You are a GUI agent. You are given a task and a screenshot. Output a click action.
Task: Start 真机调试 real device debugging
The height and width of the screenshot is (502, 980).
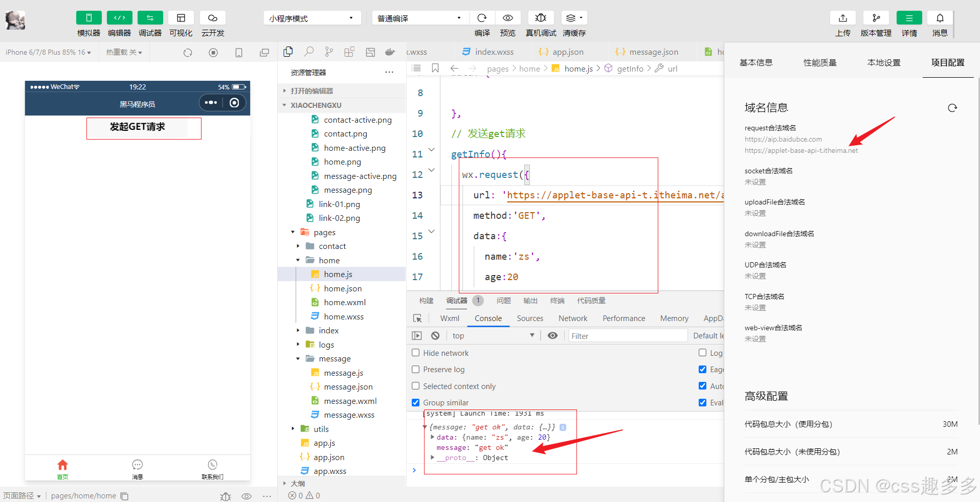pyautogui.click(x=541, y=18)
